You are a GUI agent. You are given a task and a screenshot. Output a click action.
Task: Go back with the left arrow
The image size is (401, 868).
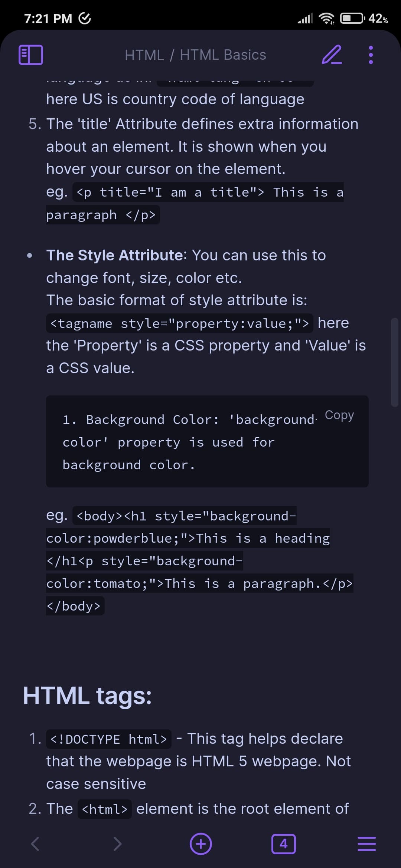pos(35,844)
